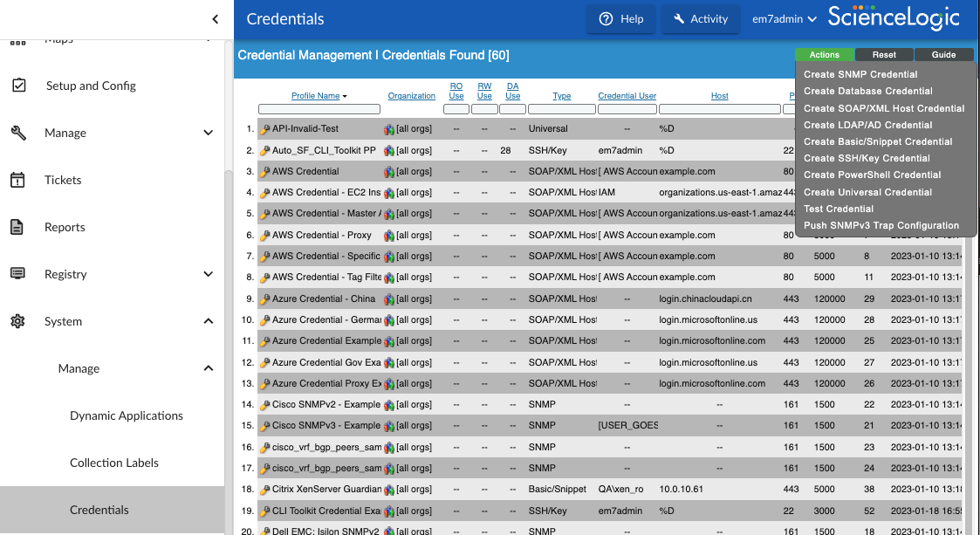Click the Registry icon in sidebar
Image resolution: width=980 pixels, height=535 pixels.
coord(18,274)
